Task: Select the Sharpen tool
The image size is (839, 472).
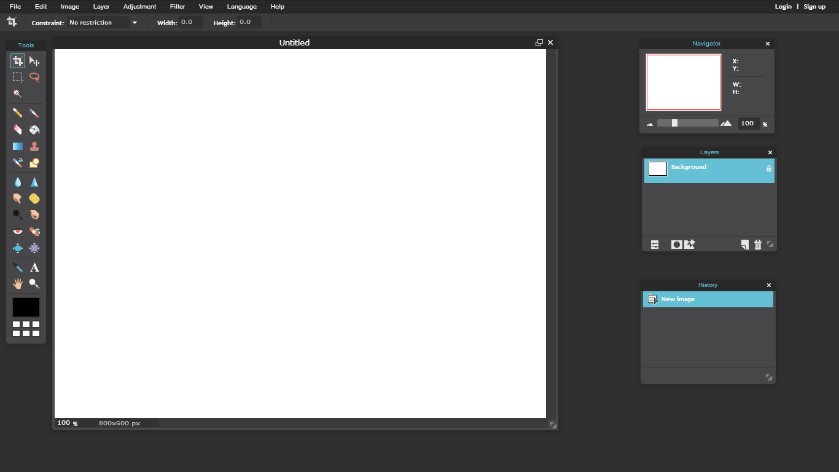Action: click(34, 182)
